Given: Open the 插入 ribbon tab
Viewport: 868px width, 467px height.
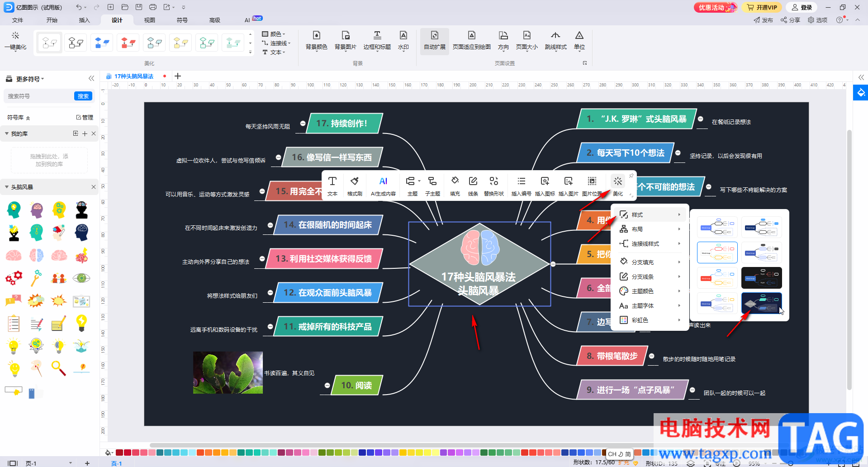Looking at the screenshot, I should [x=85, y=20].
